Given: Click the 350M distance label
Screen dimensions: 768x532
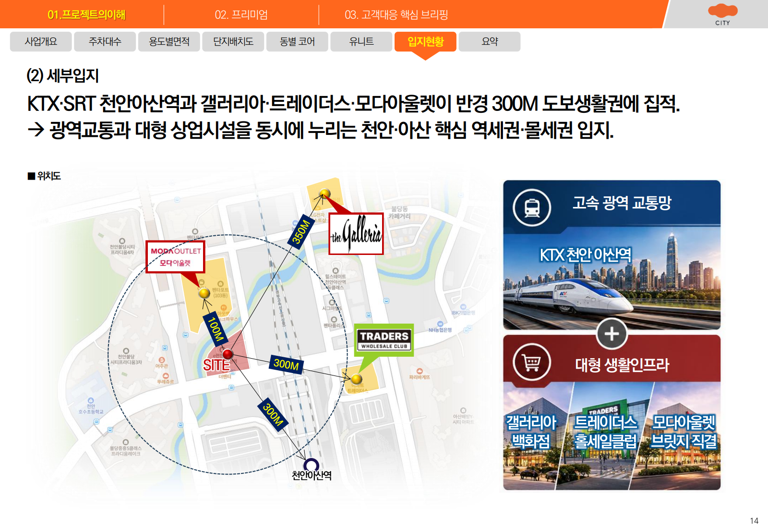Looking at the screenshot, I should tap(300, 232).
